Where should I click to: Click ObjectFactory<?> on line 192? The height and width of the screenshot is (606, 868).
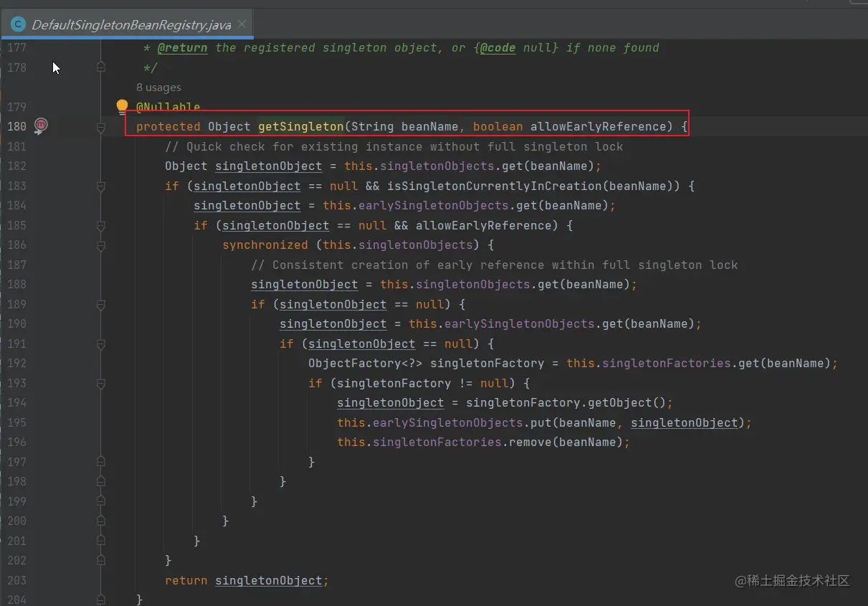coord(366,363)
